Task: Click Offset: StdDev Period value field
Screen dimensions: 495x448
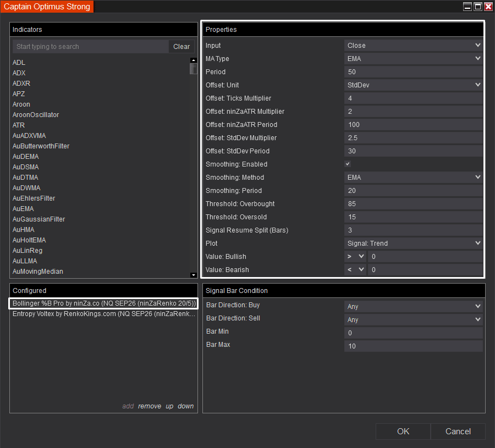Action: (x=413, y=151)
